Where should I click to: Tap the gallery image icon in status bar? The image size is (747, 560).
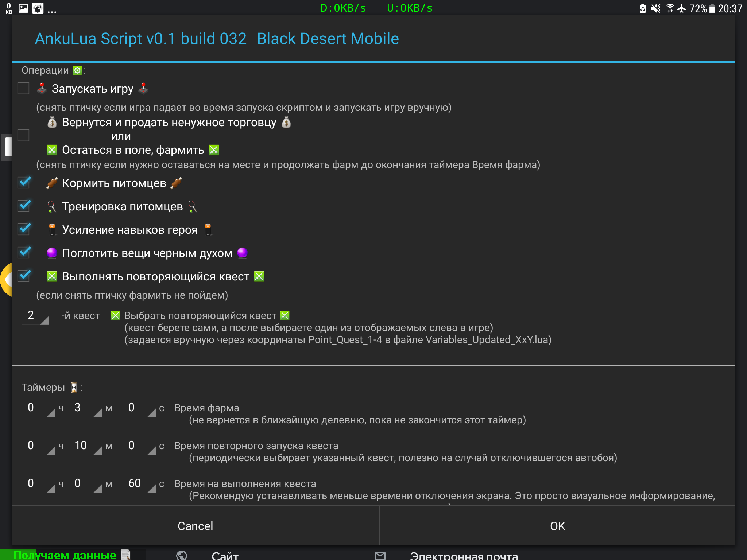click(23, 8)
